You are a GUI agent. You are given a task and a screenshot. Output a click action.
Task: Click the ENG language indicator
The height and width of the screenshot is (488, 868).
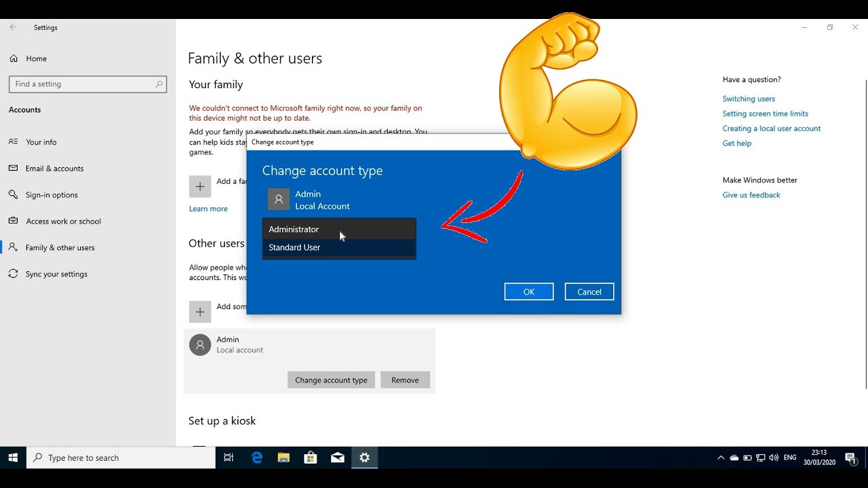(790, 458)
